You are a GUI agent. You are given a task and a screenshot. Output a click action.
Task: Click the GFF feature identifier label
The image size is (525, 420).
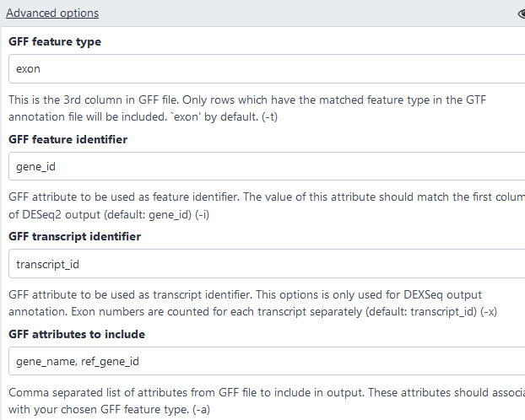68,139
